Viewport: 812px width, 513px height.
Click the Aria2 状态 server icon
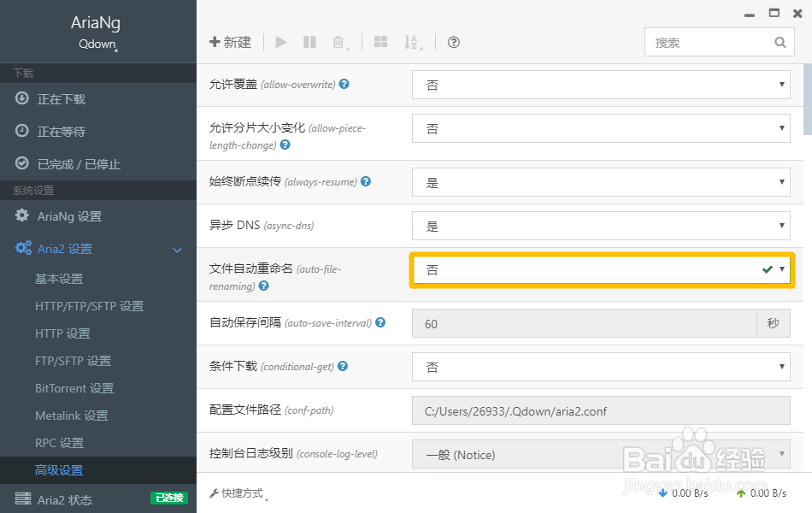click(22, 498)
